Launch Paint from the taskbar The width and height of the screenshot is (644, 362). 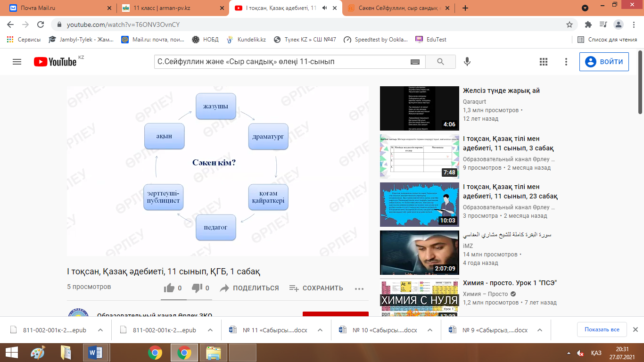point(38,353)
